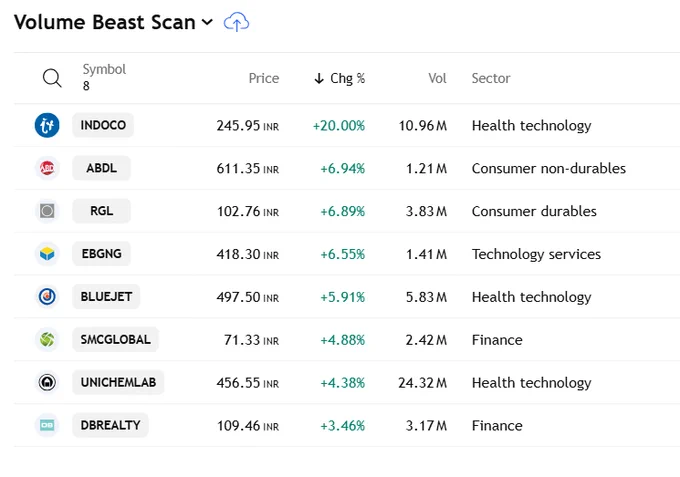Click DBREALTY's Finance sector cell

tap(497, 426)
